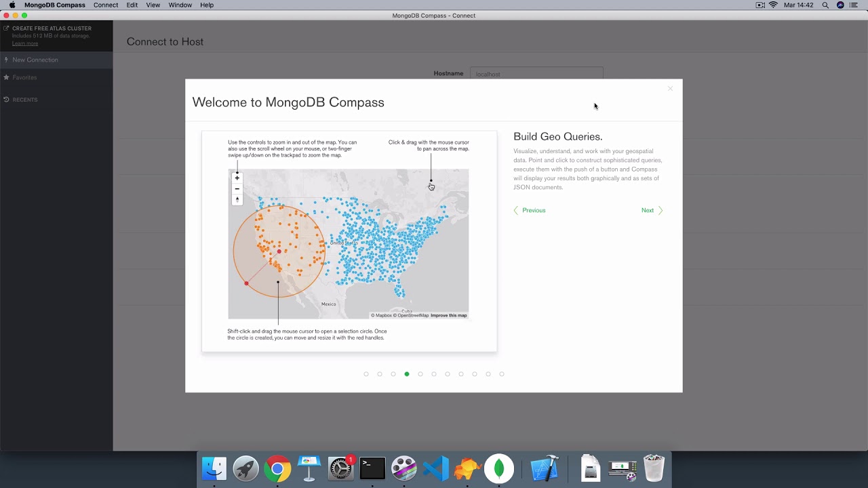Image resolution: width=868 pixels, height=488 pixels.
Task: Open the Help menu
Action: coord(207,5)
